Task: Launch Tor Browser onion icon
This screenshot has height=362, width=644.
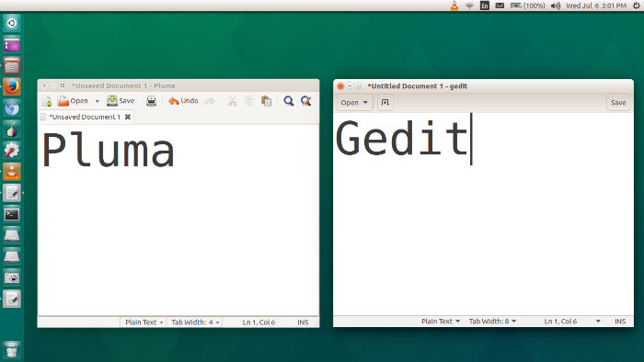Action: tap(11, 130)
